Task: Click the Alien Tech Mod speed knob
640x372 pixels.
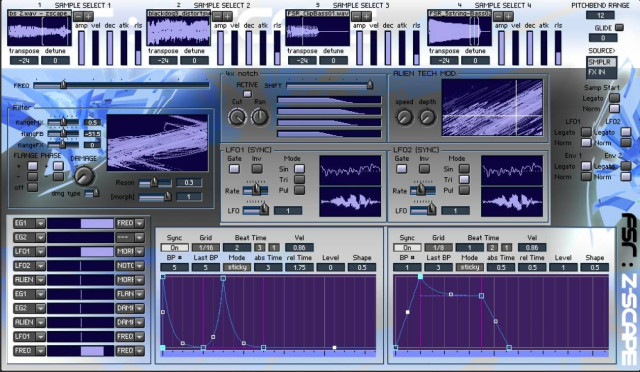Action: coord(404,118)
